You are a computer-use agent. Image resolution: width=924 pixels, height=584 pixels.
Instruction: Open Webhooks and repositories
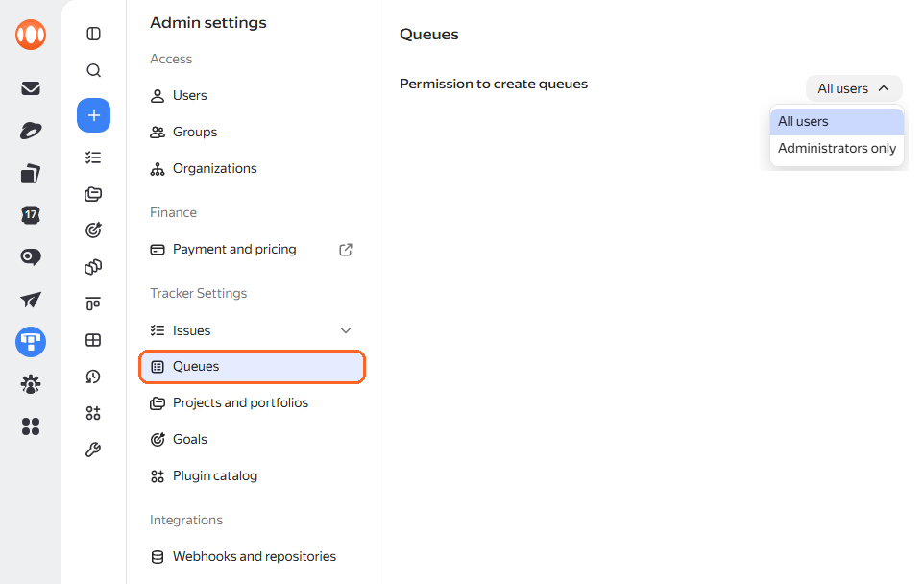[253, 557]
